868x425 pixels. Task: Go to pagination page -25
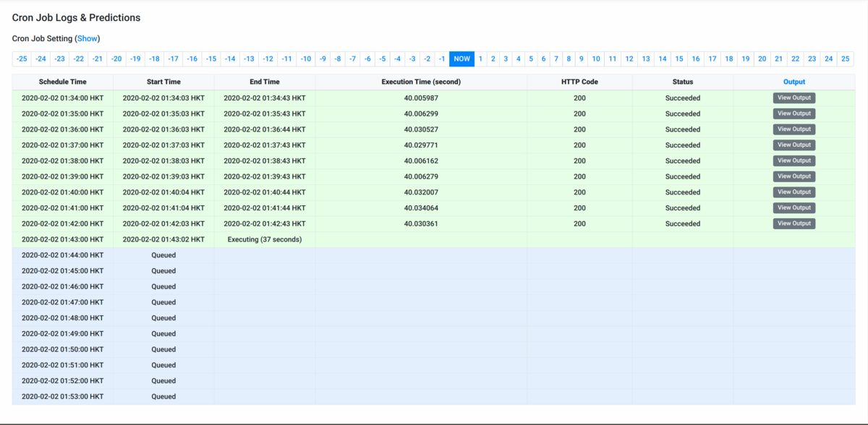pos(22,59)
